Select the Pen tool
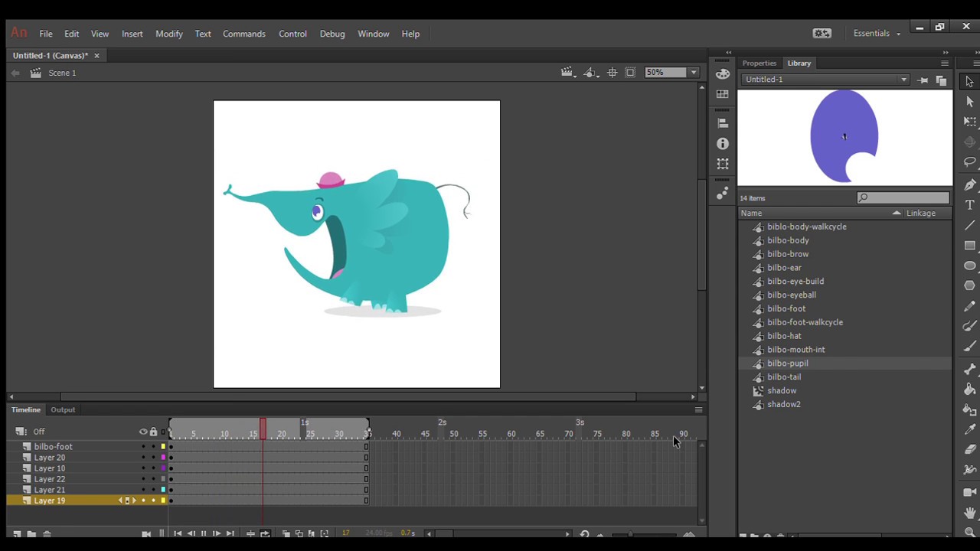Screen dimensions: 980x551 970,184
